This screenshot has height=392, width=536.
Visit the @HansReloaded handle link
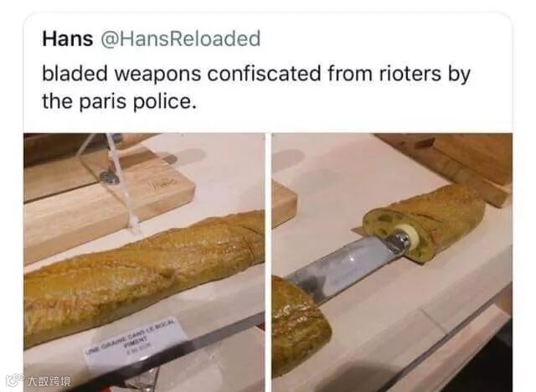click(181, 39)
